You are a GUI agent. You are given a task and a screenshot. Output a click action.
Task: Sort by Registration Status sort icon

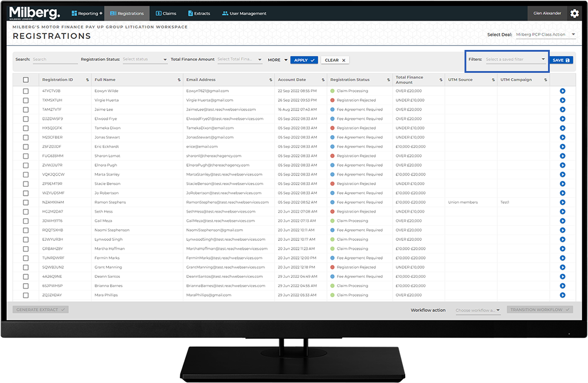pyautogui.click(x=388, y=80)
